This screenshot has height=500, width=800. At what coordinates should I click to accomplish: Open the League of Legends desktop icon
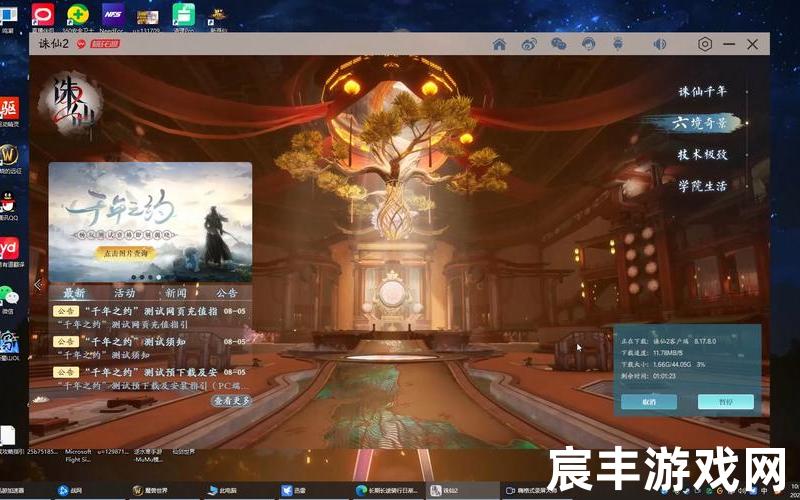9,345
